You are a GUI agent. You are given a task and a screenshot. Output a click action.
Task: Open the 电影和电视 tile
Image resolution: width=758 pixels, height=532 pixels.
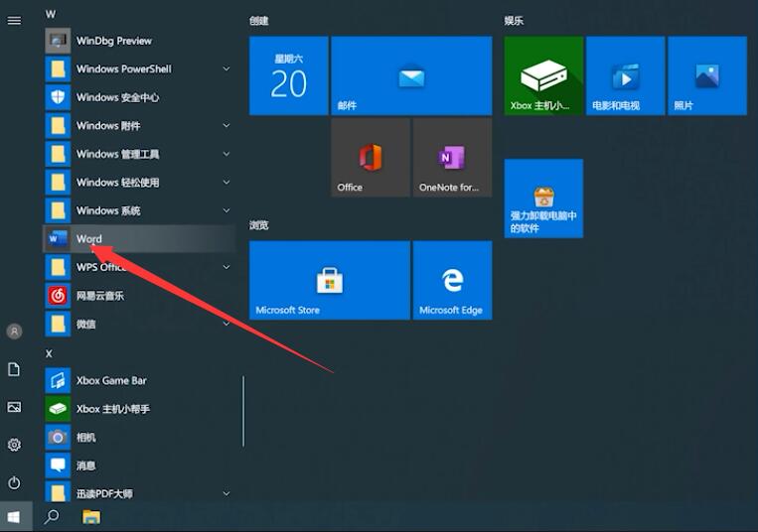pos(626,75)
